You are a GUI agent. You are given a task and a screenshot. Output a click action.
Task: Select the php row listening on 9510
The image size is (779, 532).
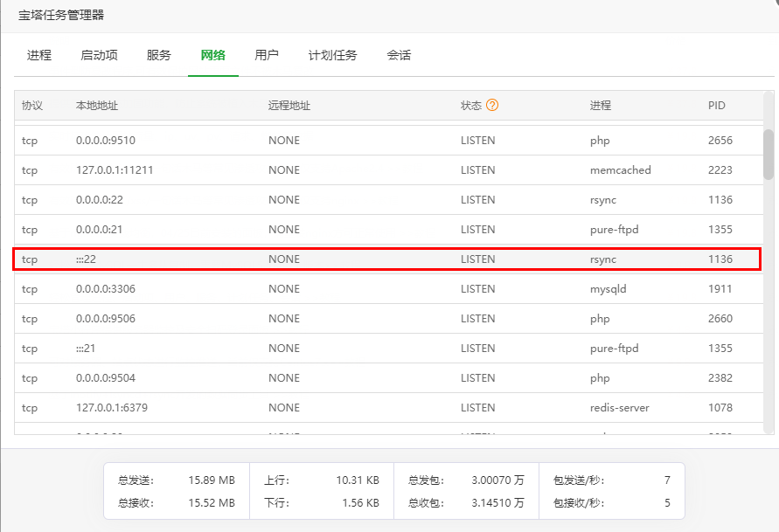click(x=385, y=140)
